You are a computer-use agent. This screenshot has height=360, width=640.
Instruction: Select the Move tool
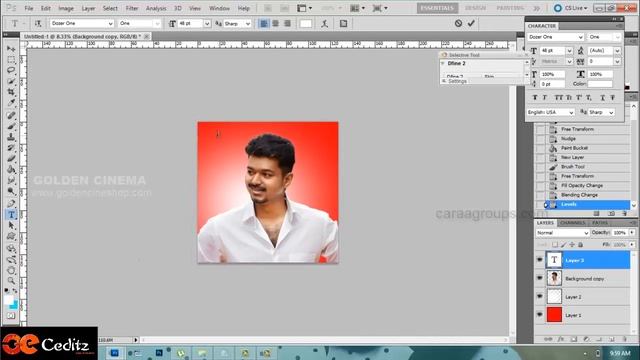coord(11,49)
